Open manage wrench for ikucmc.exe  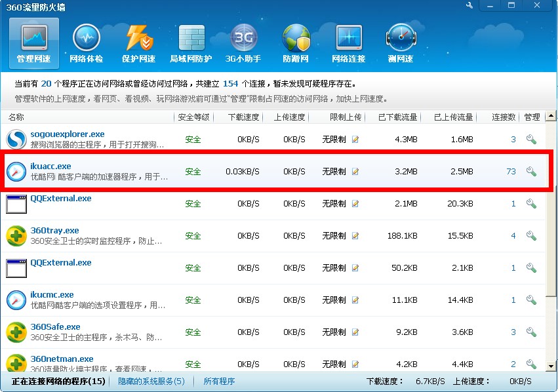tap(531, 300)
